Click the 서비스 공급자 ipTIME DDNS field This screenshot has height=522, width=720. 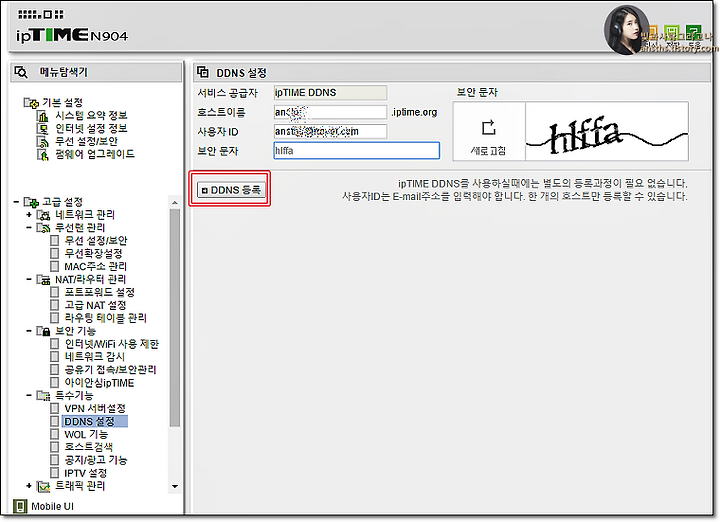coord(330,93)
